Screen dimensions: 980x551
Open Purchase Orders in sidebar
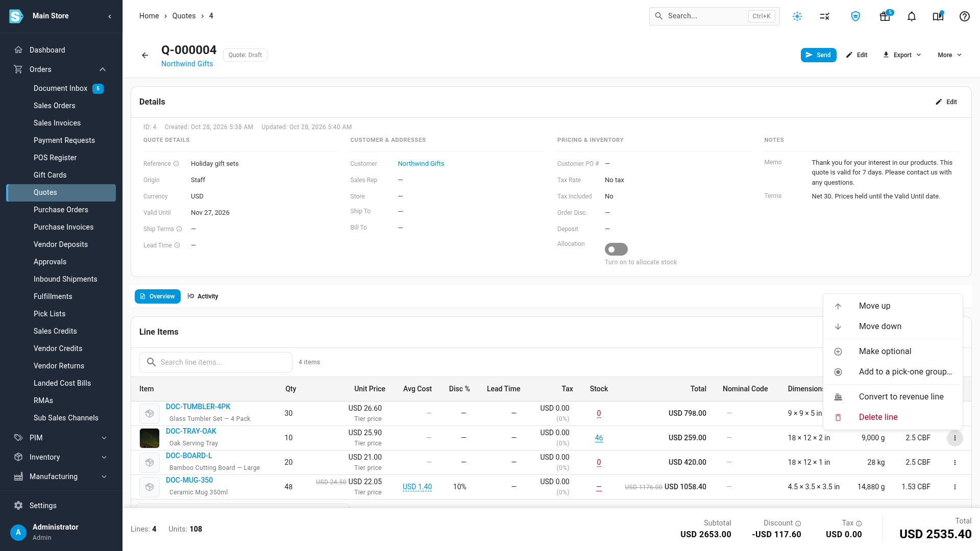coord(61,210)
